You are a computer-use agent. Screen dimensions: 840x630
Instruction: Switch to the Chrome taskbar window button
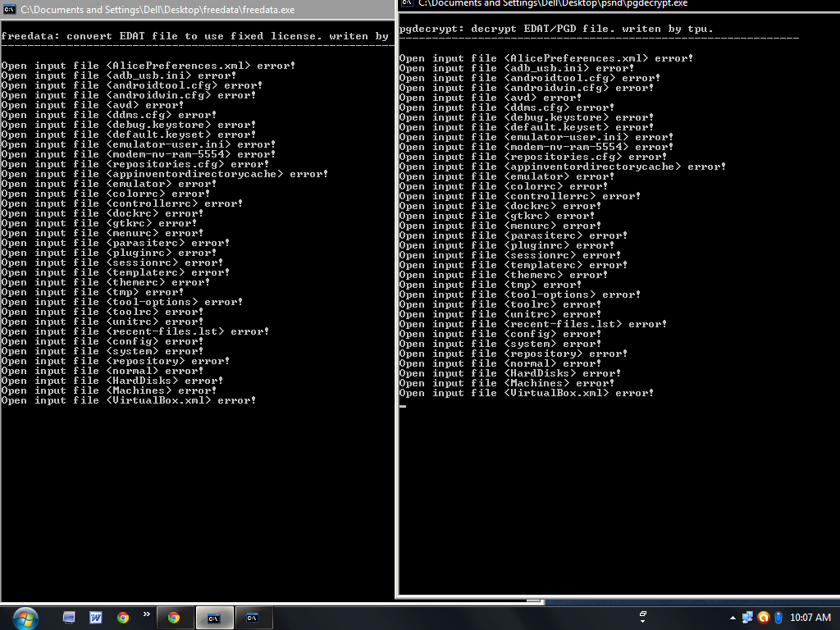click(x=174, y=618)
